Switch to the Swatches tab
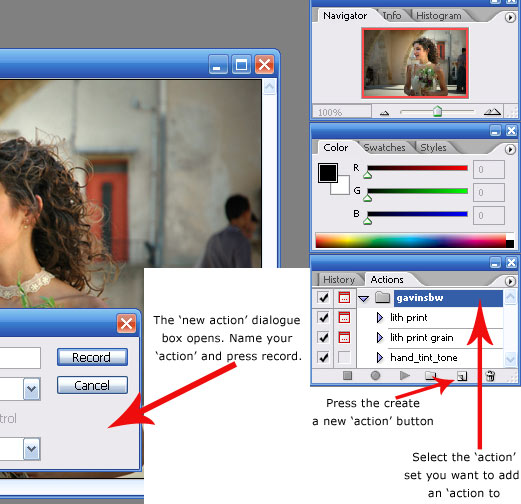Viewport: 521px width, 504px height. pyautogui.click(x=384, y=147)
